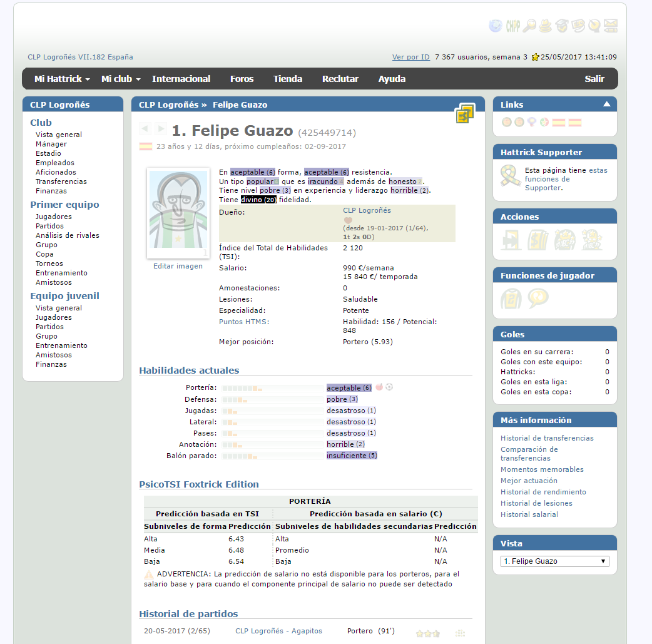Screen dimensions: 652x644
Task: Go to next player arrow
Action: point(161,128)
